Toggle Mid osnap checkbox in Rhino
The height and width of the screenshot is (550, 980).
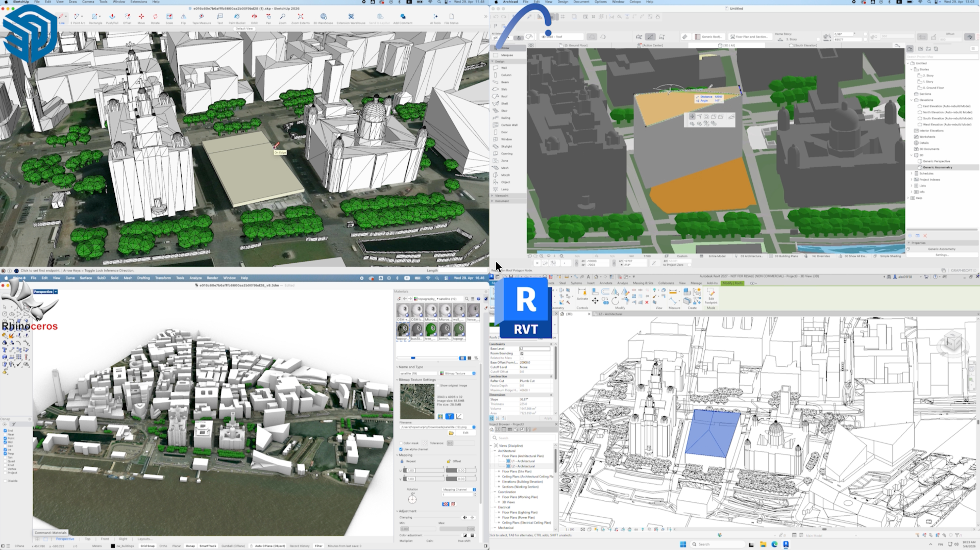tap(5, 442)
